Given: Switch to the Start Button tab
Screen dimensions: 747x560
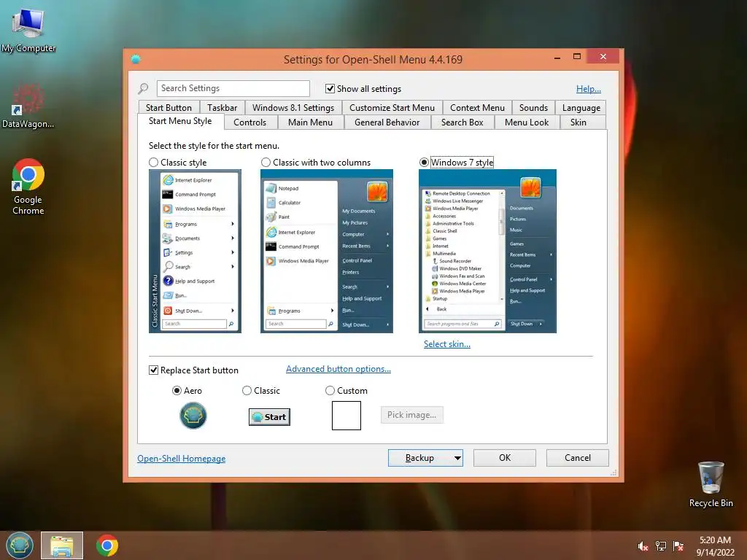Looking at the screenshot, I should (169, 108).
